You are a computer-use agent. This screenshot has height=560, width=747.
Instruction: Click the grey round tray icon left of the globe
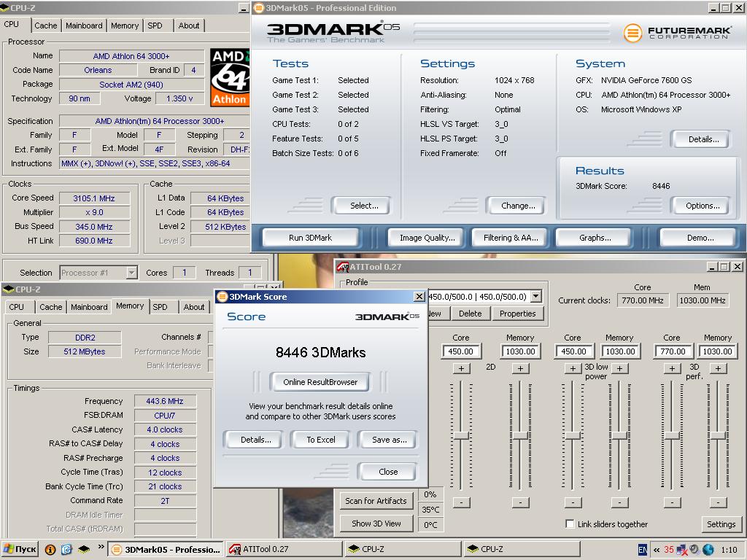(694, 550)
